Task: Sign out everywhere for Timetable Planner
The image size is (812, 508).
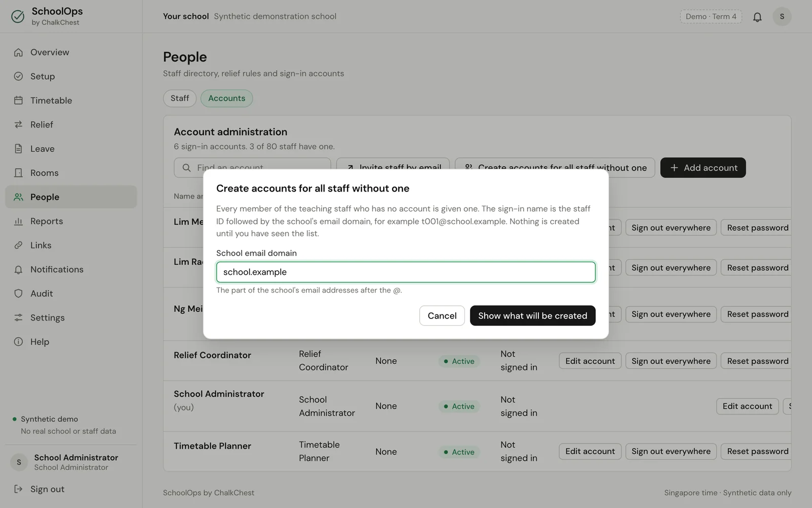Action: click(671, 451)
